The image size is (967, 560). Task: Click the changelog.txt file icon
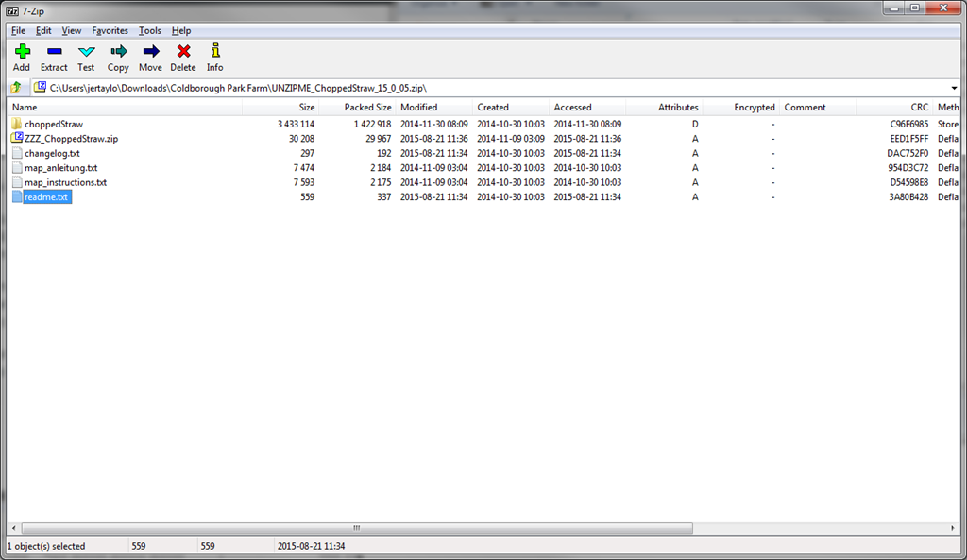[17, 153]
